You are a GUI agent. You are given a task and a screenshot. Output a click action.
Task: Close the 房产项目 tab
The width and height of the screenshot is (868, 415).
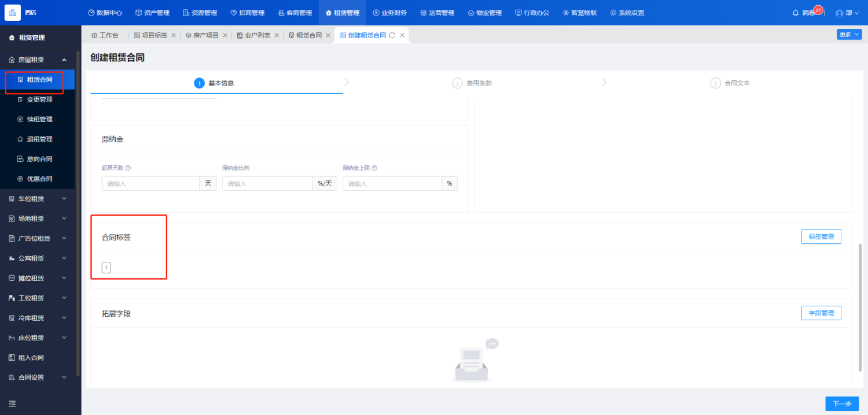point(225,35)
